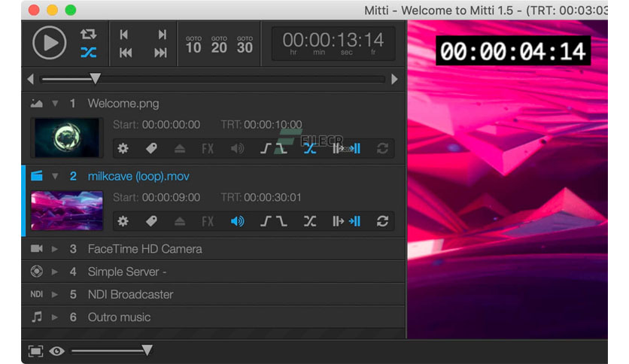
Task: Open FX for milkcave (loop).mov
Action: point(208,221)
